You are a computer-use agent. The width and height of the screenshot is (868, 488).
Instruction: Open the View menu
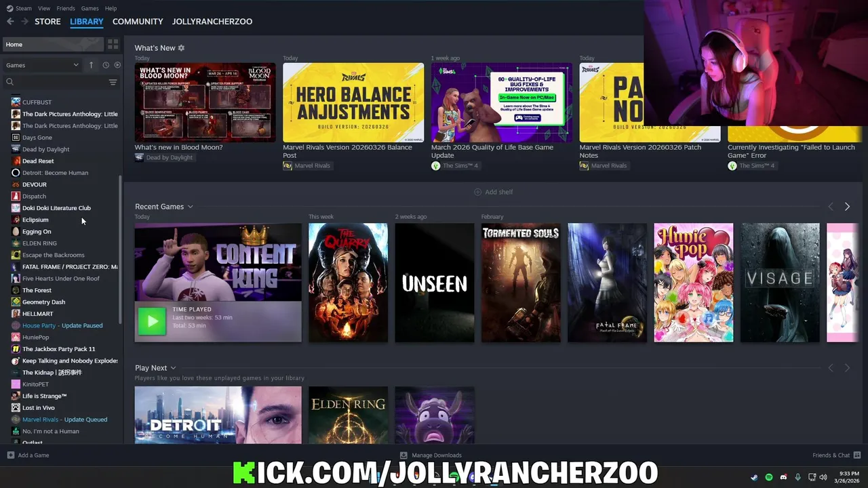point(44,8)
